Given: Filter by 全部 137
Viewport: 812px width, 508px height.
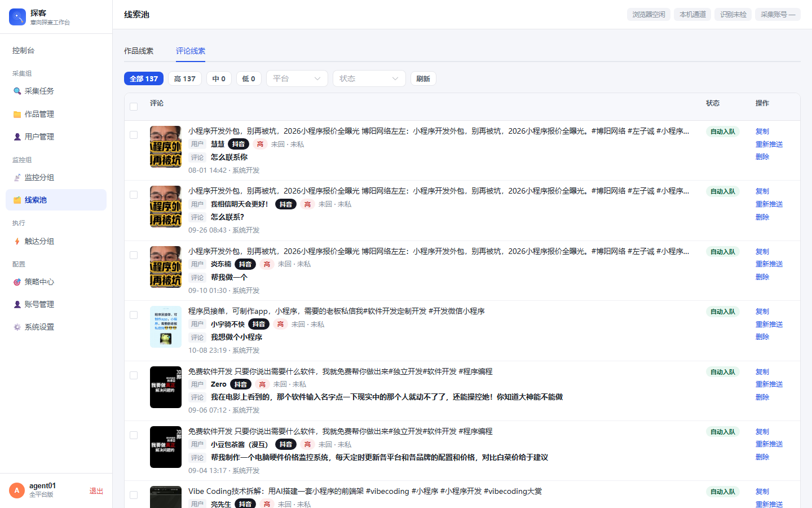Looking at the screenshot, I should [144, 78].
